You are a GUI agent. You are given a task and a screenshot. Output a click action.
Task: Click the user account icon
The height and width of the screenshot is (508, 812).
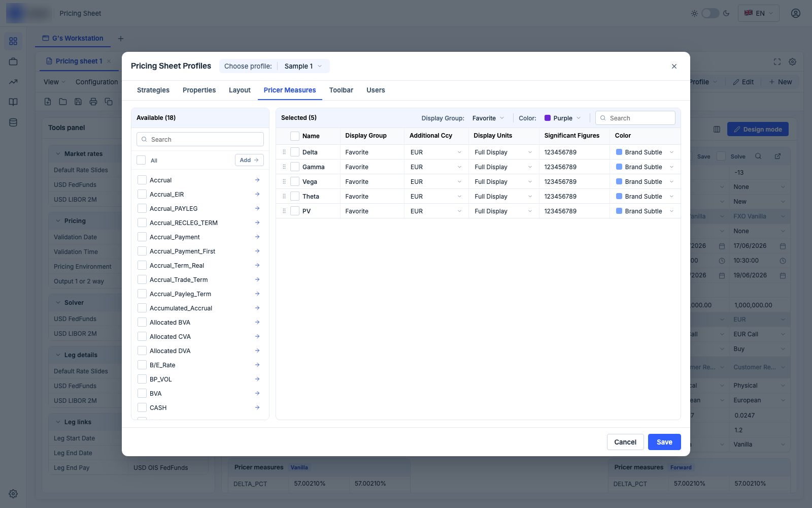(x=795, y=13)
